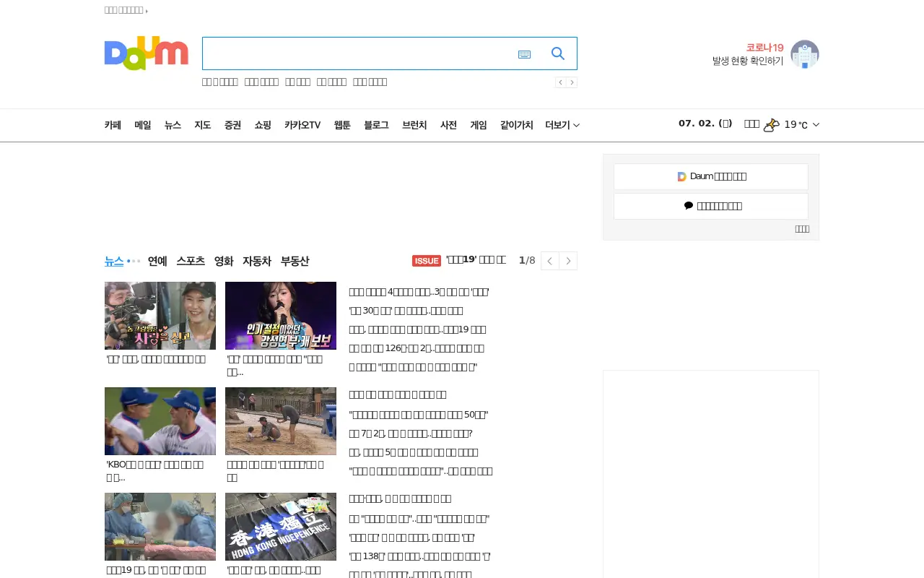Open the 뉴스 navigation item
This screenshot has width=924, height=578.
[x=173, y=125]
